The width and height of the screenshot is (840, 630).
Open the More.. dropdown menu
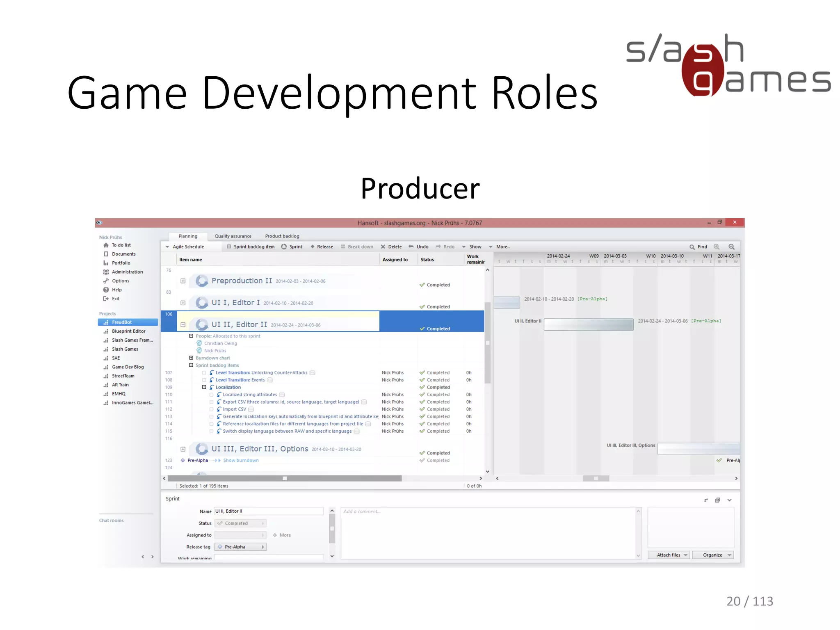pyautogui.click(x=499, y=247)
